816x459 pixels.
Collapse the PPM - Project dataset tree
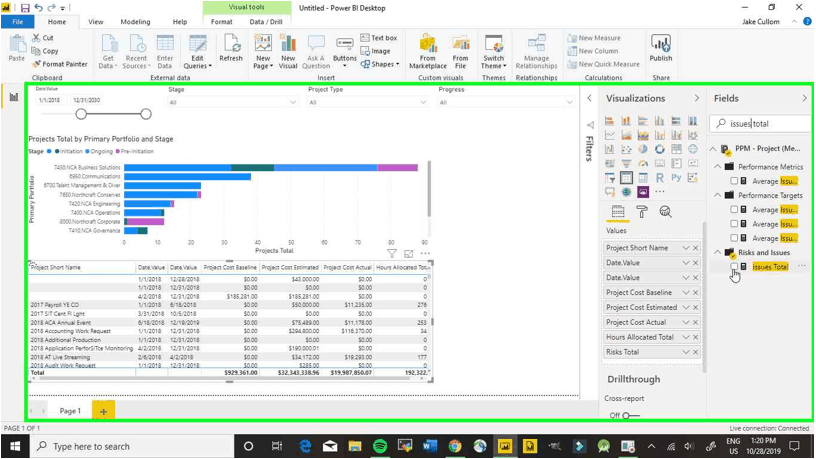click(713, 149)
